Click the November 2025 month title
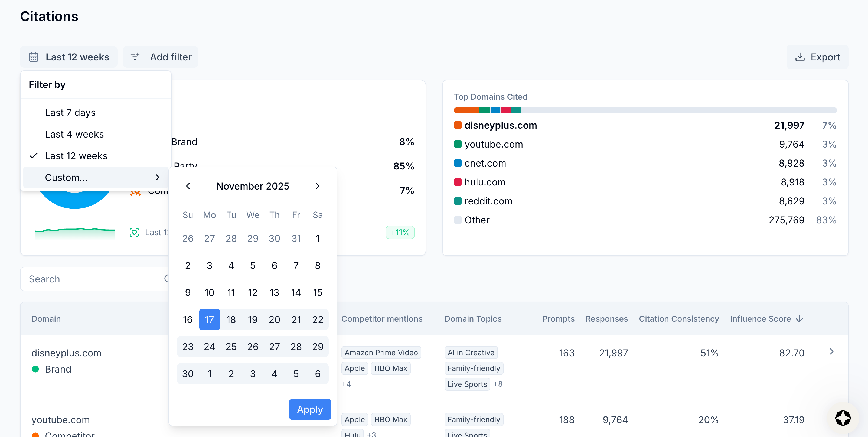The height and width of the screenshot is (437, 868). coord(253,186)
